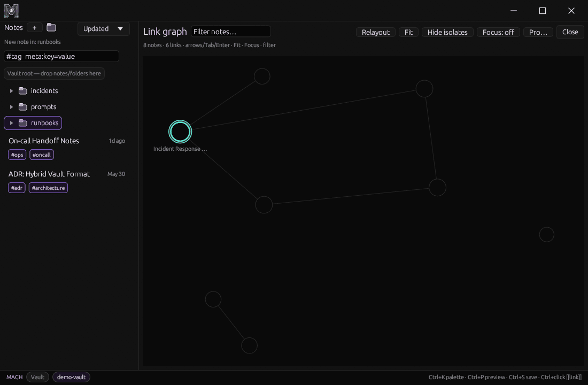Select the incidents folder
This screenshot has height=385, width=588.
(44, 91)
